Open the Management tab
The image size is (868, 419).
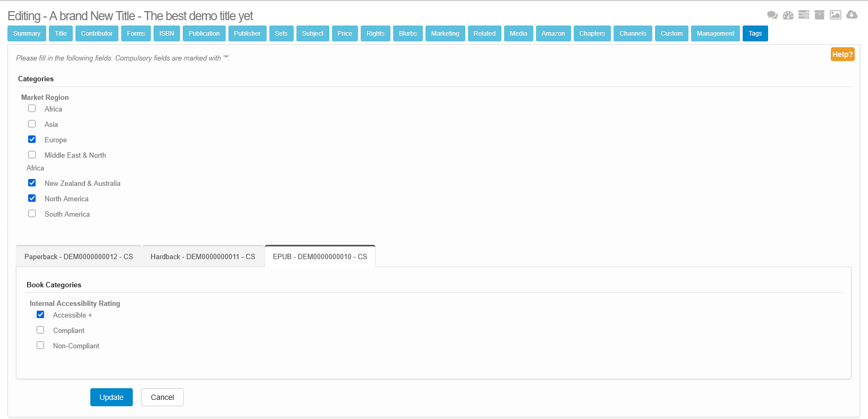[x=716, y=33]
